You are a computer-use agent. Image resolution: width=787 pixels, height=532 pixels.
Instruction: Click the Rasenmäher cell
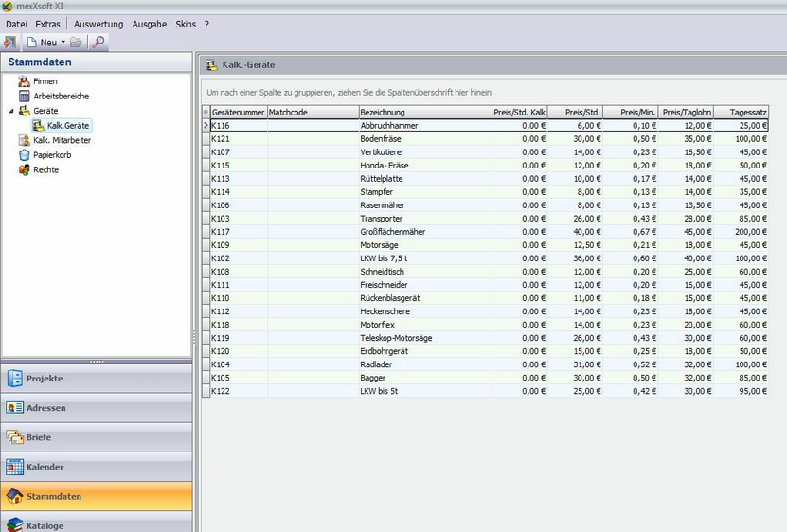(425, 205)
